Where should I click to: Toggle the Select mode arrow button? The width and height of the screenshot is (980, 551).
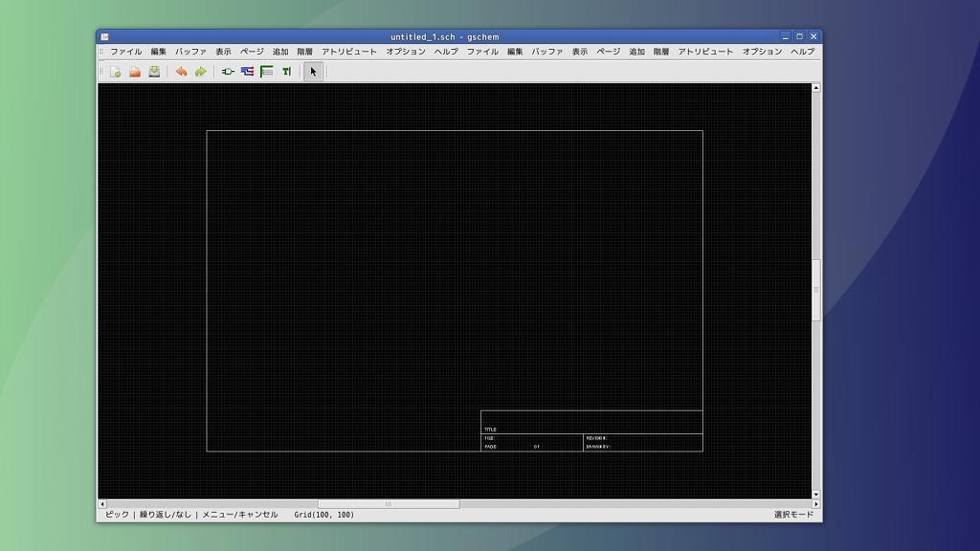pyautogui.click(x=313, y=72)
